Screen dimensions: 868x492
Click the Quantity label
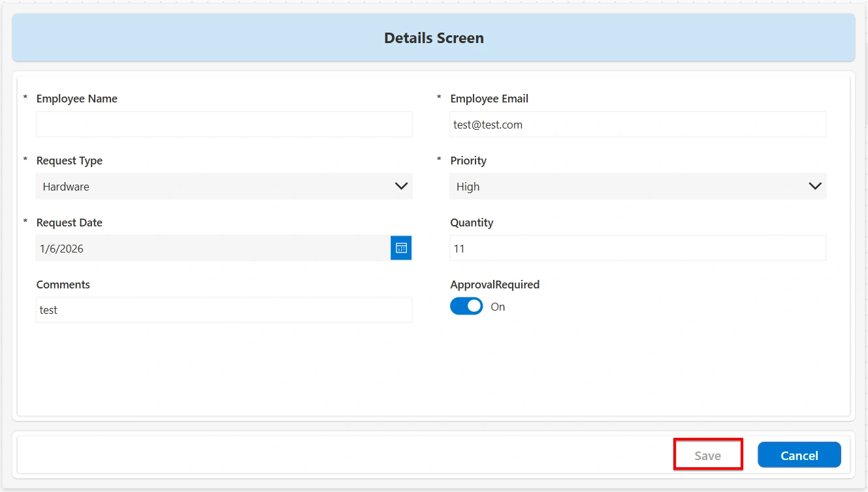(472, 223)
